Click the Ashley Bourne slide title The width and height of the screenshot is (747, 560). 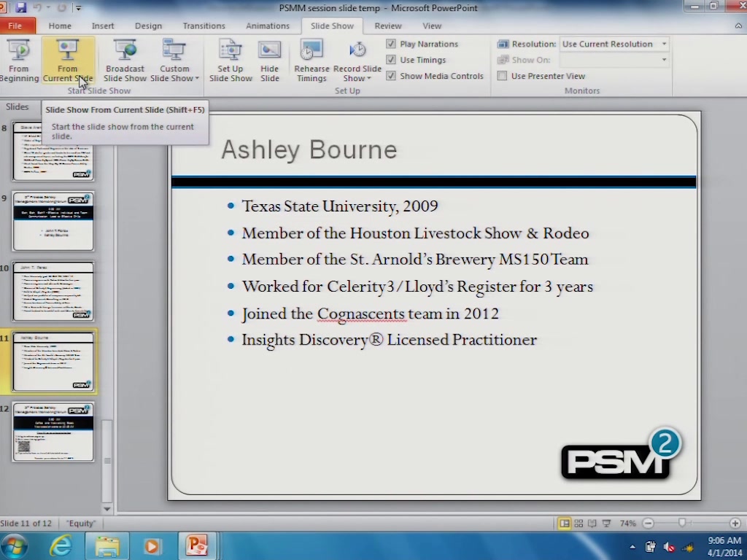(x=309, y=149)
